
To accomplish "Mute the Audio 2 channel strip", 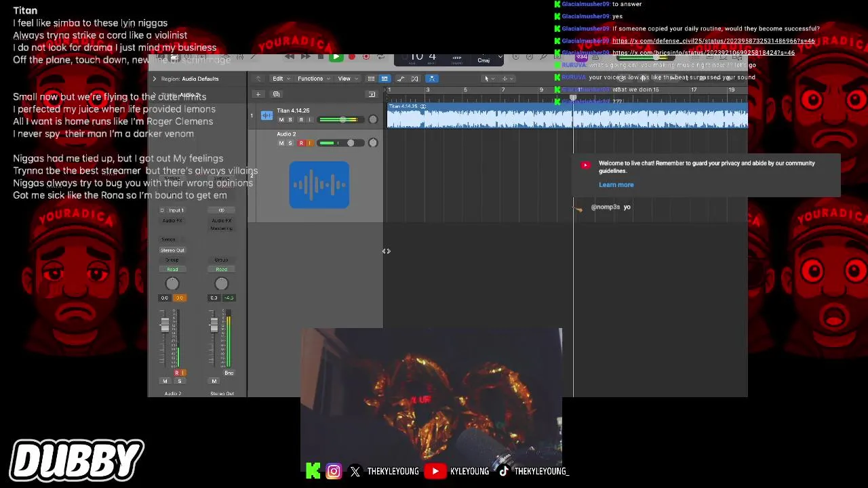I will tap(165, 382).
